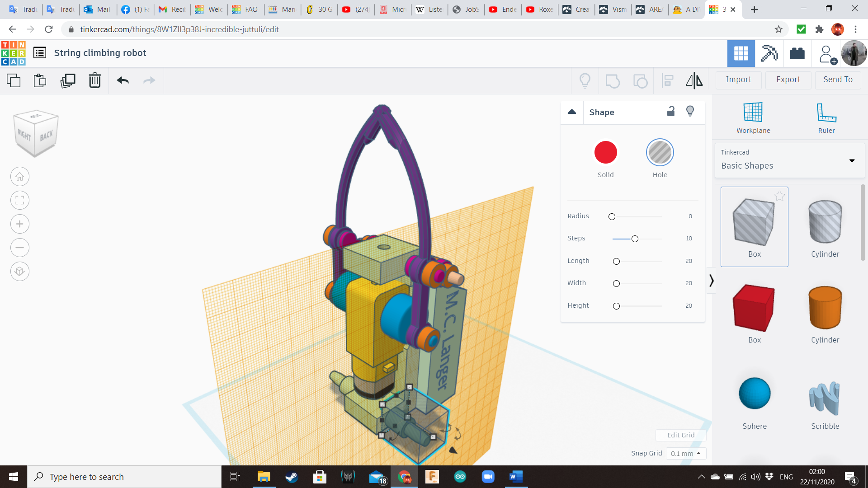Screen dimensions: 868x488
Task: Click Send To button
Action: [838, 80]
